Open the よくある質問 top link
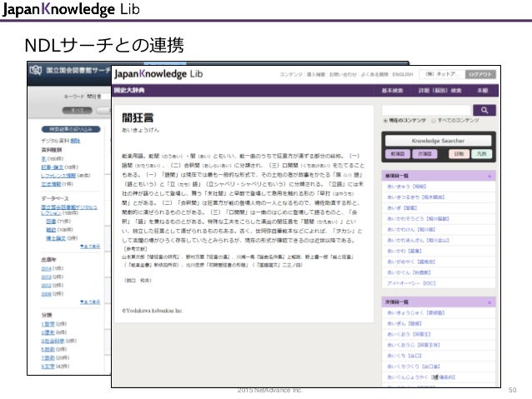The height and width of the screenshot is (399, 532). (x=374, y=74)
